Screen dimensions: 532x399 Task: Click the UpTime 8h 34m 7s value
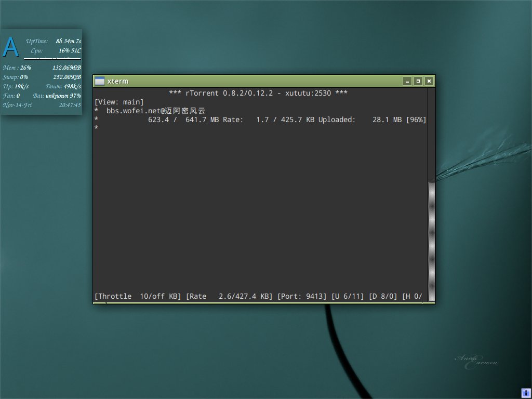[68, 41]
